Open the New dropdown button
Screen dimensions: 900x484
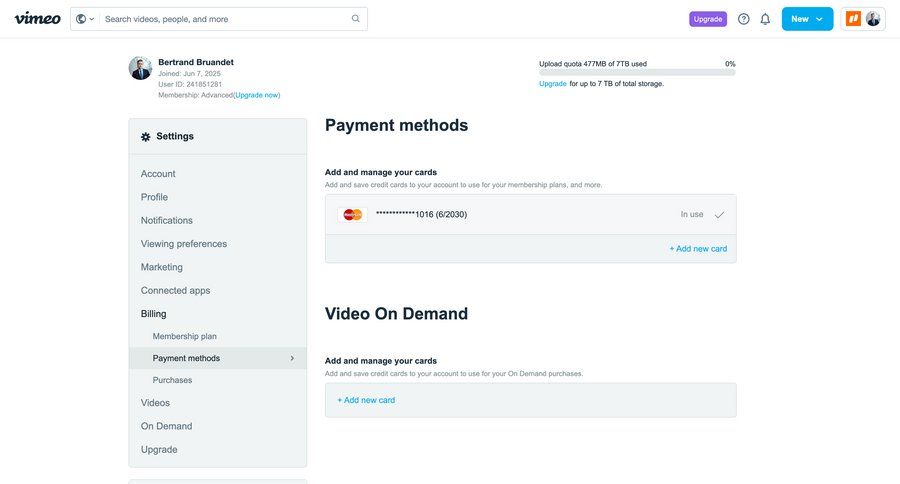(807, 19)
